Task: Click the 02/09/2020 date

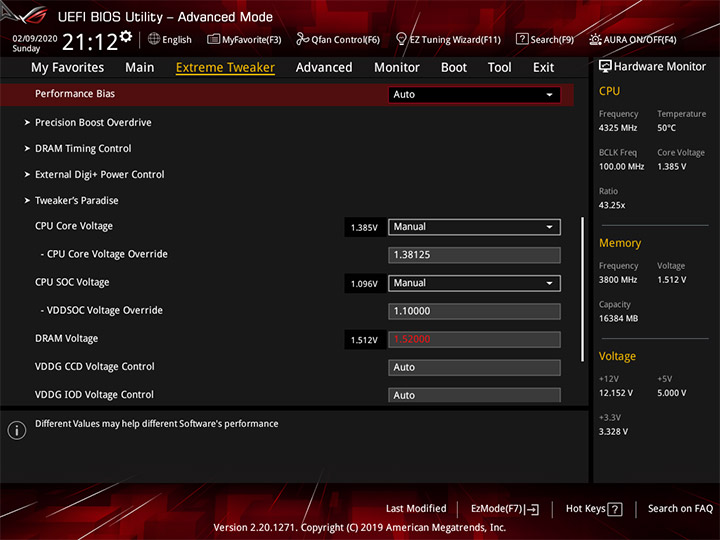Action: point(34,39)
